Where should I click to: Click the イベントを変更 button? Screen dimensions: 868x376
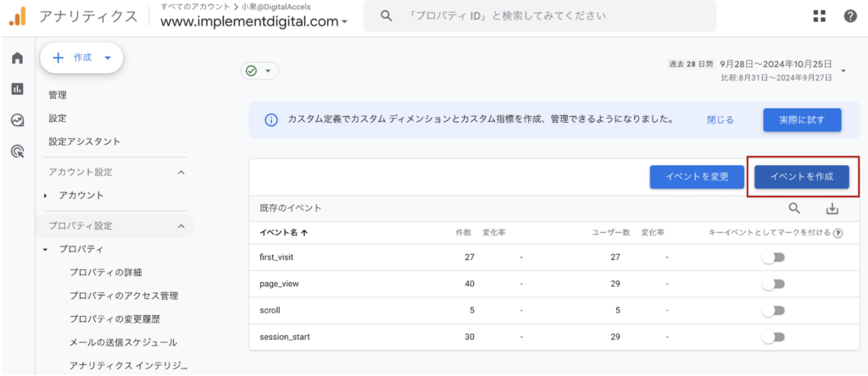click(x=697, y=177)
